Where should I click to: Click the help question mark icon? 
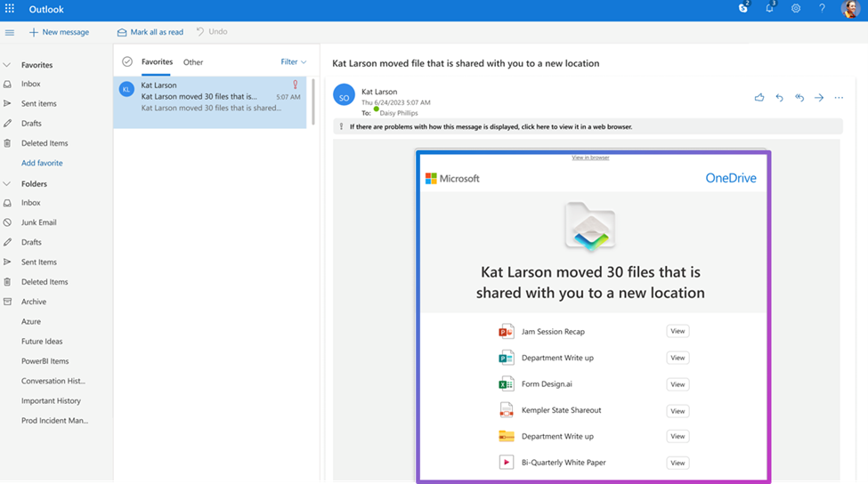(822, 9)
